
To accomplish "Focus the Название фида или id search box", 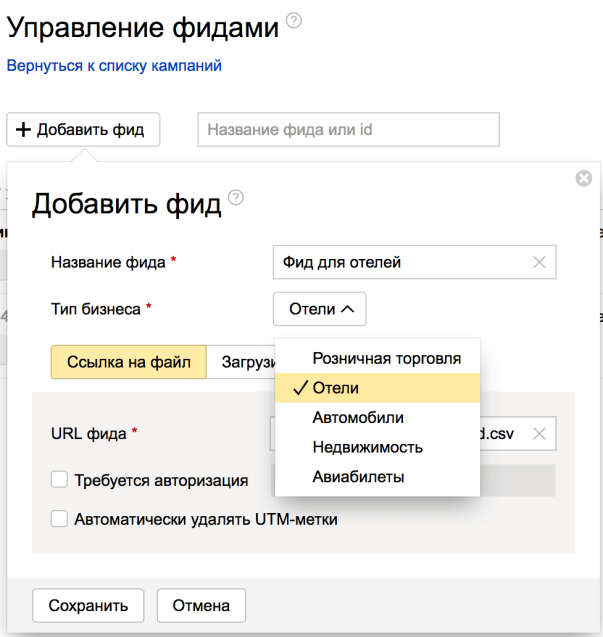I will [x=349, y=130].
